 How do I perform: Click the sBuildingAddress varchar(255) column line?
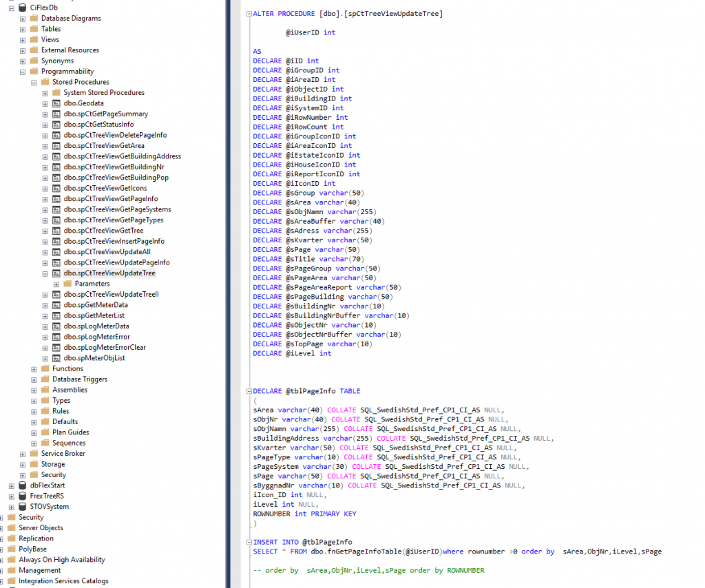pos(403,439)
